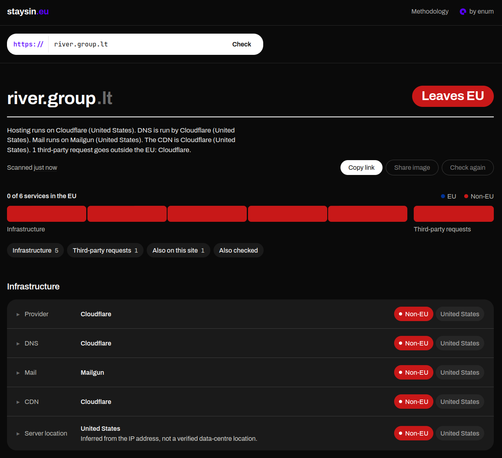Click the Share image button
The image size is (502, 458).
(x=412, y=167)
